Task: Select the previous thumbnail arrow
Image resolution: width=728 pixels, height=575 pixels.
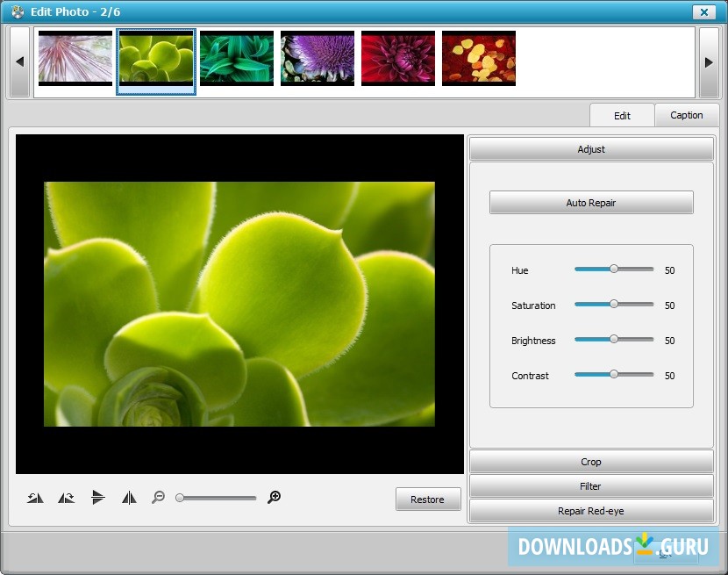Action: [19, 59]
